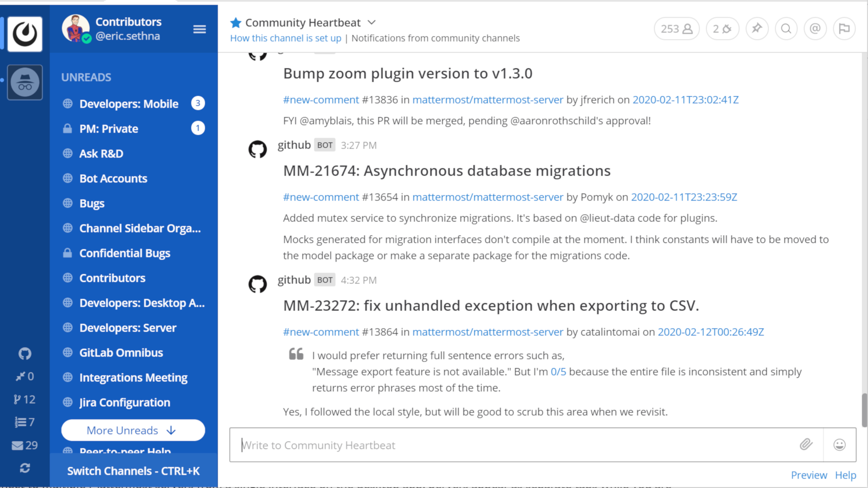Click the 0/5 link in quoted text
This screenshot has height=488, width=868.
558,372
